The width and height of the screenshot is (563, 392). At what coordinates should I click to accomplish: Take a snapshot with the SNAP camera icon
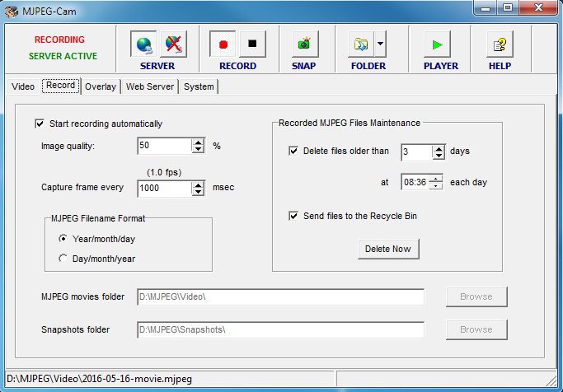303,44
